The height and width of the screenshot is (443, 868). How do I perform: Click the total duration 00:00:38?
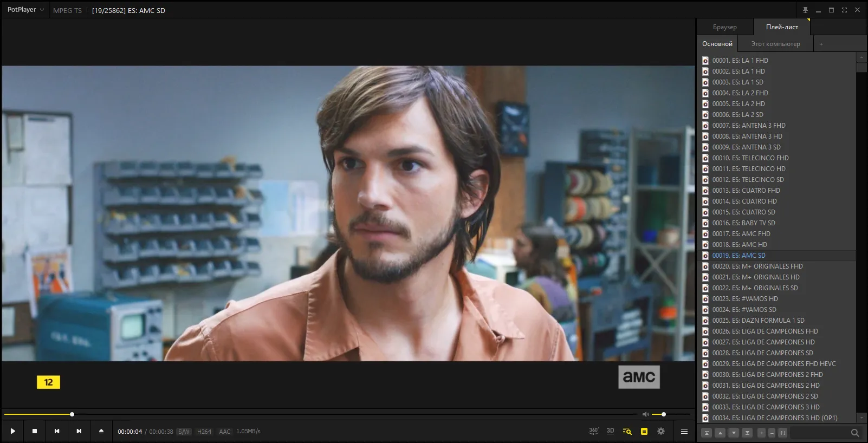tap(161, 432)
